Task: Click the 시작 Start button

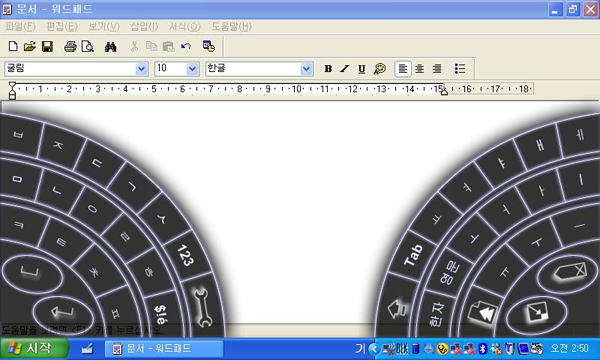Action: pyautogui.click(x=34, y=348)
